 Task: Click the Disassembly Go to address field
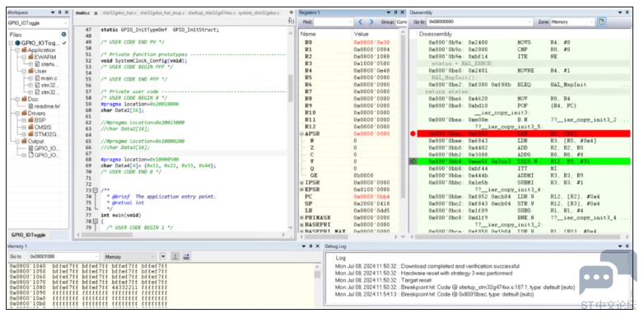pos(479,21)
